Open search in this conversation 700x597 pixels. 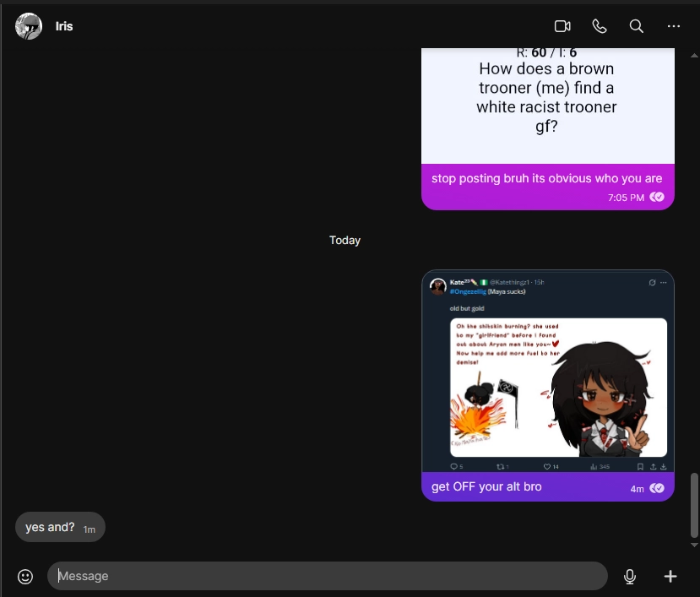tap(637, 26)
